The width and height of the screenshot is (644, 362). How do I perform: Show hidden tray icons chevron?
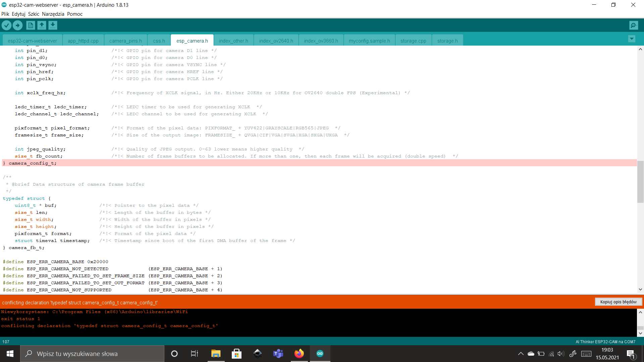(521, 354)
